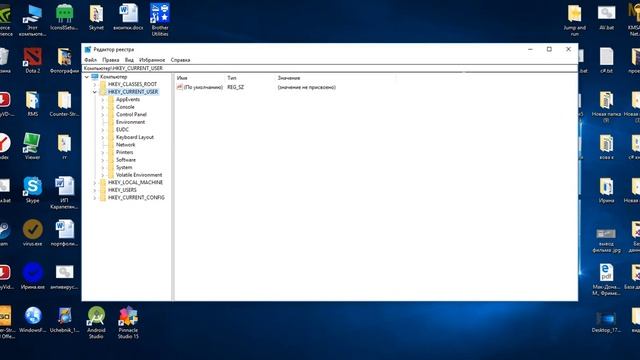The image size is (640, 360).
Task: Expand the HKEY_CURRENT_CONFIG arrow
Action: click(x=95, y=198)
